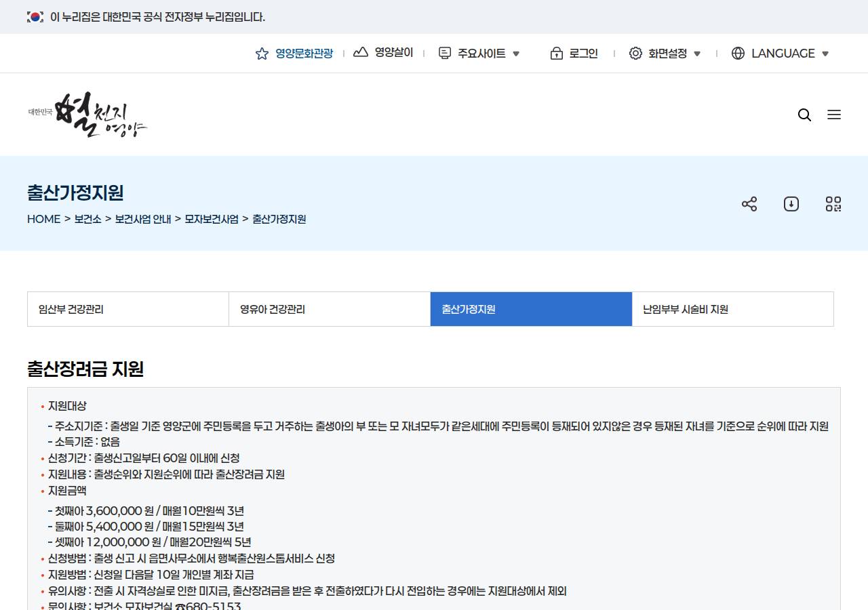Screen dimensions: 868x610
Task: Share this page via share icon
Action: point(749,204)
